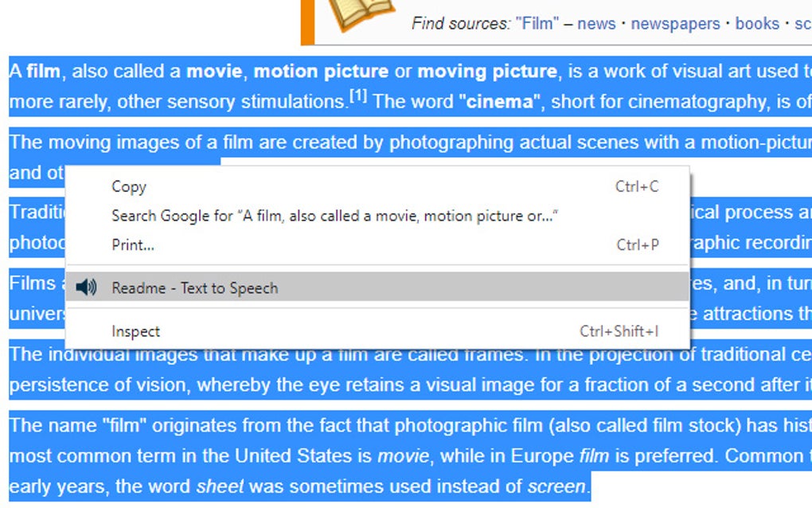Open the Print... menu option

[x=133, y=245]
